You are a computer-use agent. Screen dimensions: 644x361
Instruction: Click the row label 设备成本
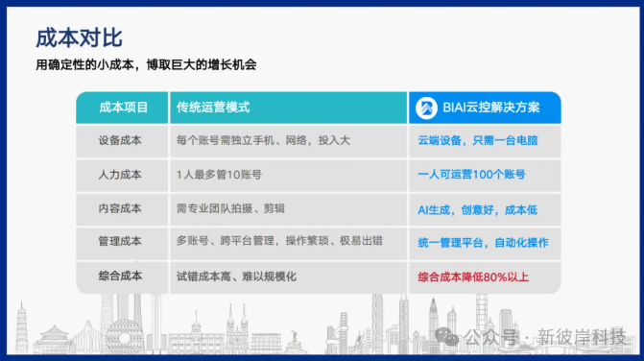(120, 140)
